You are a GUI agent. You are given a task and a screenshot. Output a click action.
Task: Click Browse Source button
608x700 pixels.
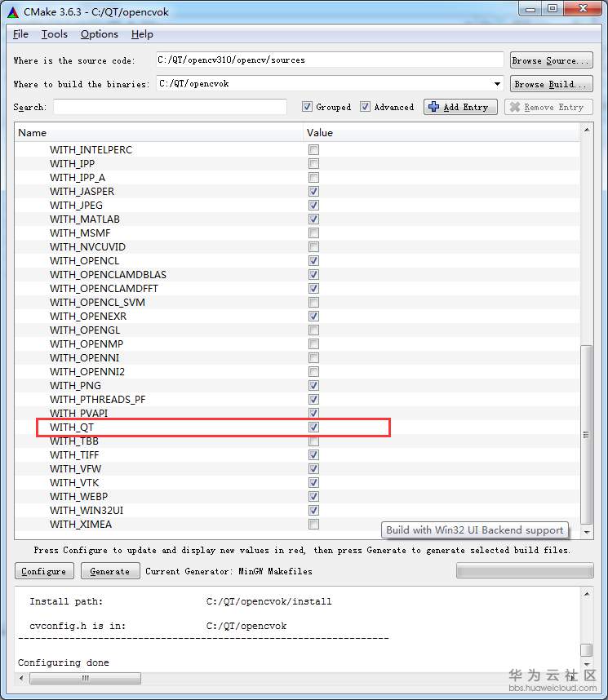coord(551,60)
